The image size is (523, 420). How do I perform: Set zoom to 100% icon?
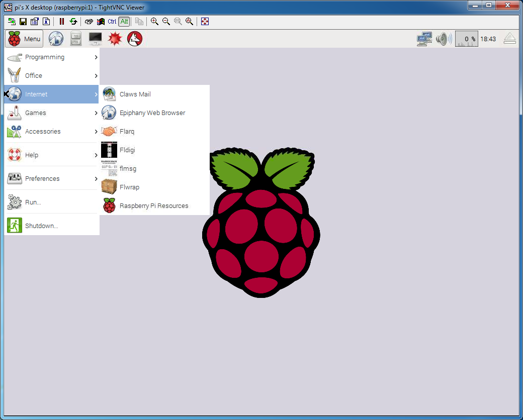[178, 22]
